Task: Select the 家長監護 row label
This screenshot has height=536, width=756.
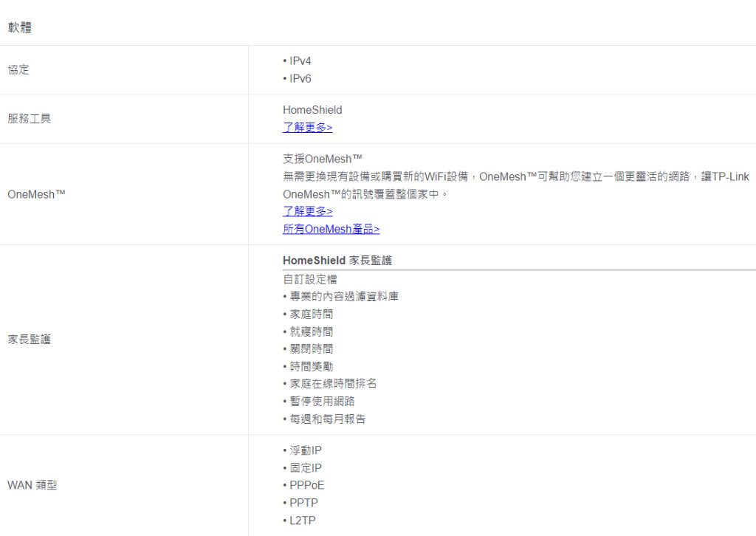Action: click(x=30, y=340)
